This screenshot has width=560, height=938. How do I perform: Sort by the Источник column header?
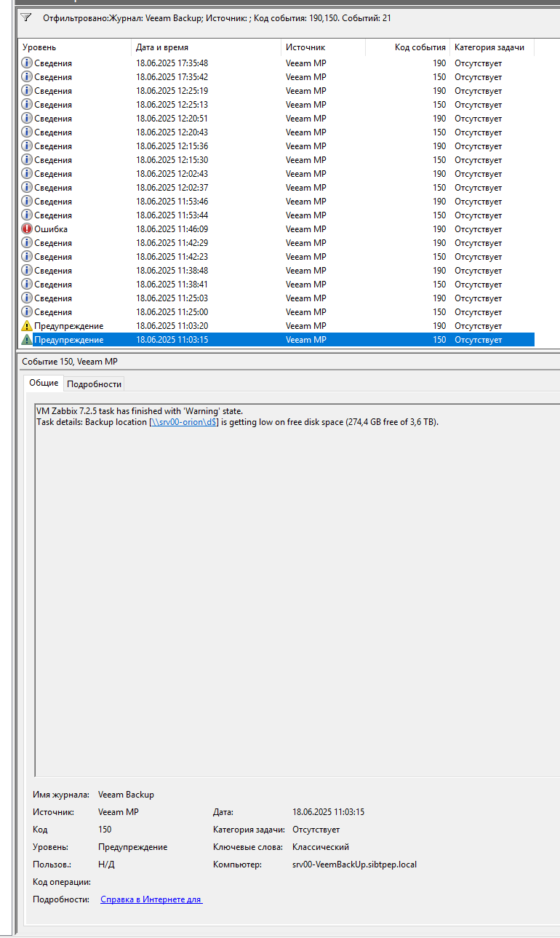[x=323, y=47]
